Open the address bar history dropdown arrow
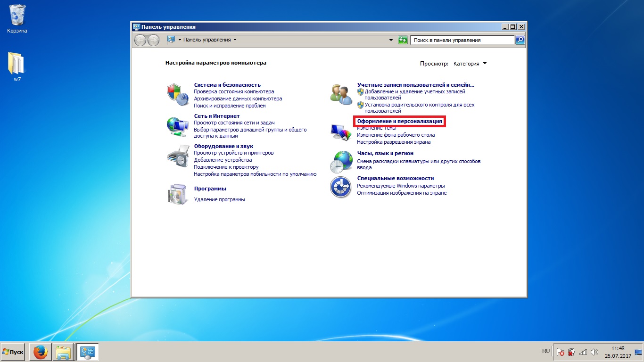The image size is (644, 362). [391, 40]
